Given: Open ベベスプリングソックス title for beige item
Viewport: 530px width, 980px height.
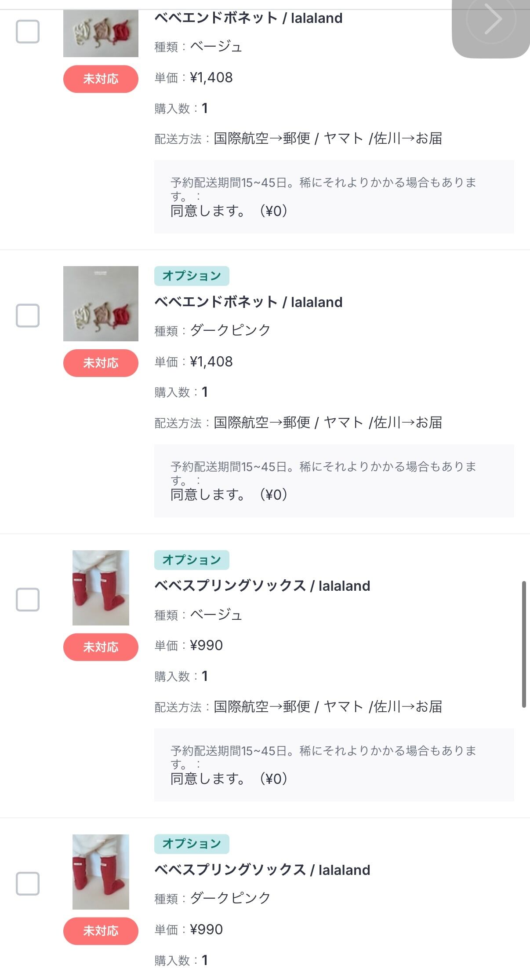Looking at the screenshot, I should [x=262, y=586].
